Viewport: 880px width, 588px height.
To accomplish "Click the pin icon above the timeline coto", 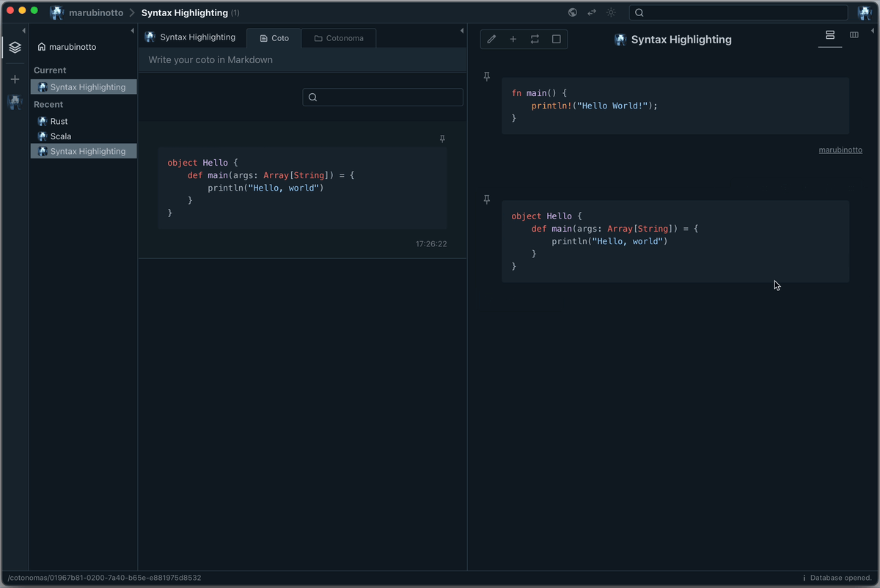I will [x=442, y=139].
